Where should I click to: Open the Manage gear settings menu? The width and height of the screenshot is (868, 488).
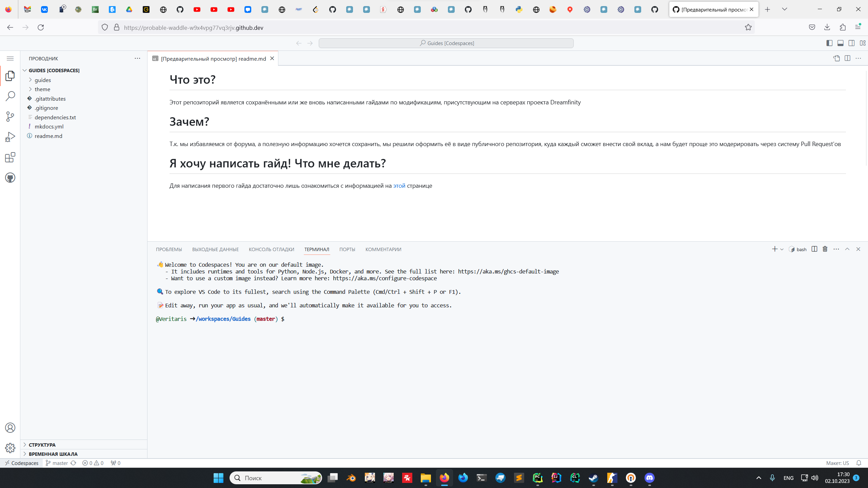point(10,448)
